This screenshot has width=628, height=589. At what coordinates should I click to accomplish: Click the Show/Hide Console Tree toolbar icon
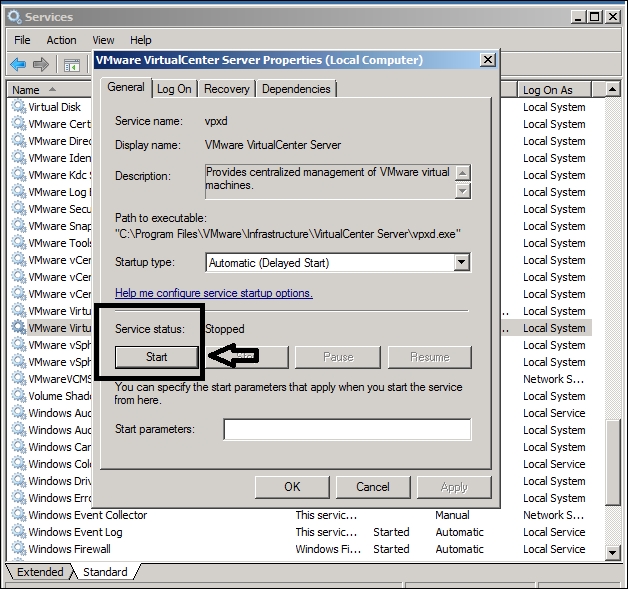point(72,65)
